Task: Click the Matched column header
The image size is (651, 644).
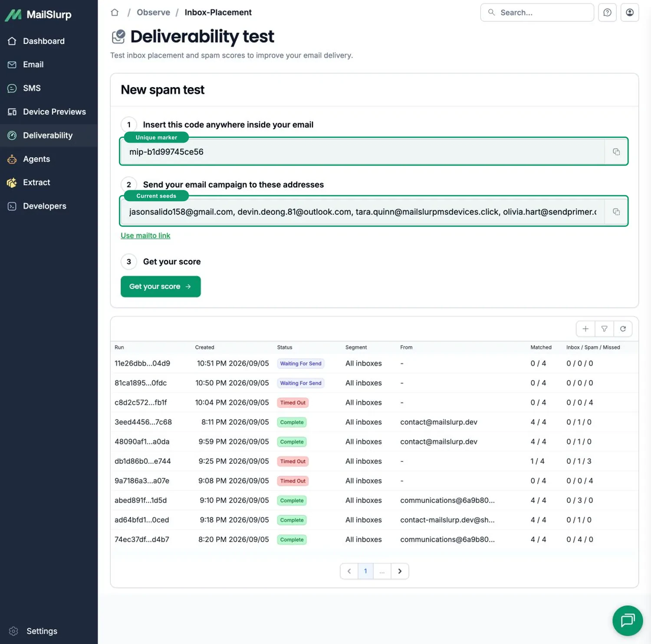Action: 541,347
